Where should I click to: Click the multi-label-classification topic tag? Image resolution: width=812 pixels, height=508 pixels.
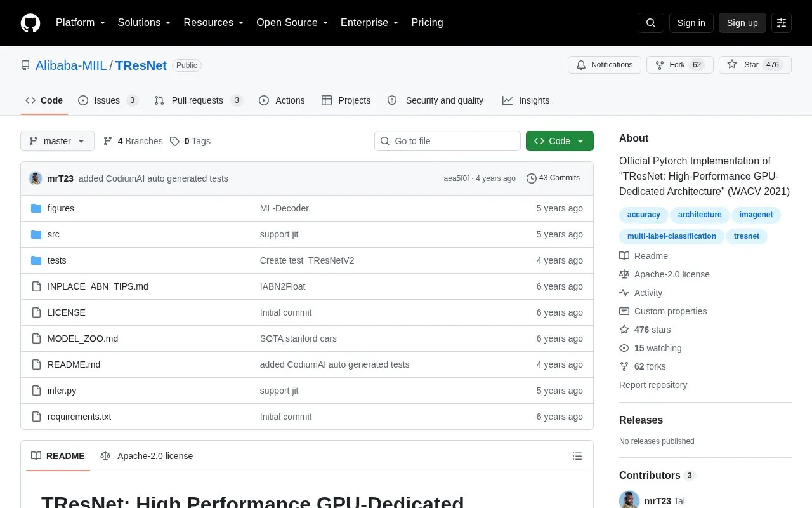coord(672,236)
